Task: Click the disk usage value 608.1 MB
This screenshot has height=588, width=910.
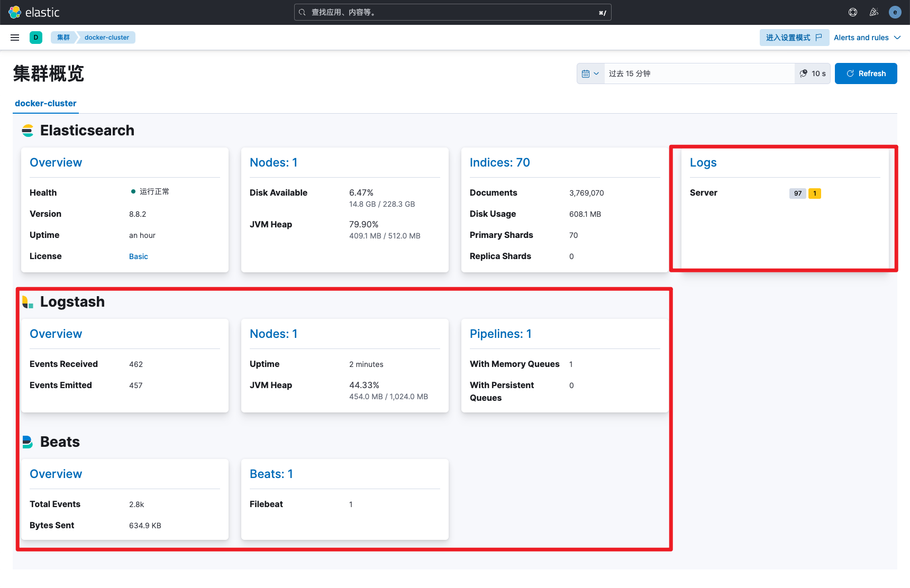Action: coord(585,214)
